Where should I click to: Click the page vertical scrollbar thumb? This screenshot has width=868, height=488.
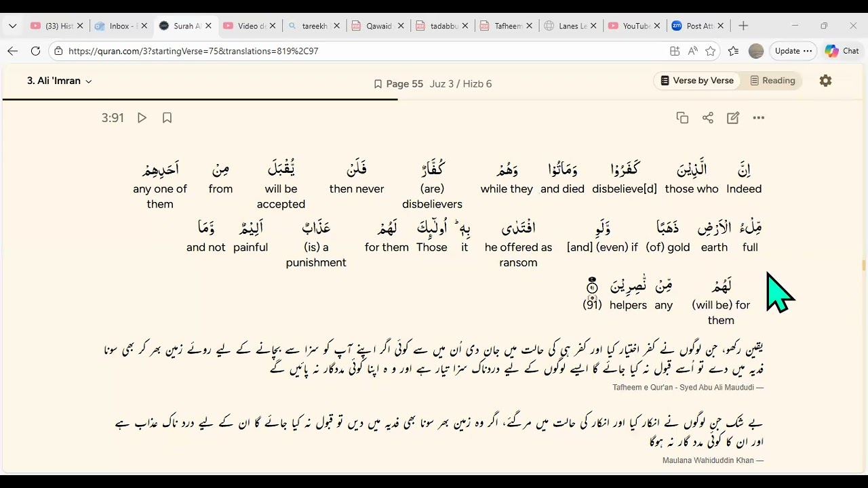pyautogui.click(x=864, y=265)
